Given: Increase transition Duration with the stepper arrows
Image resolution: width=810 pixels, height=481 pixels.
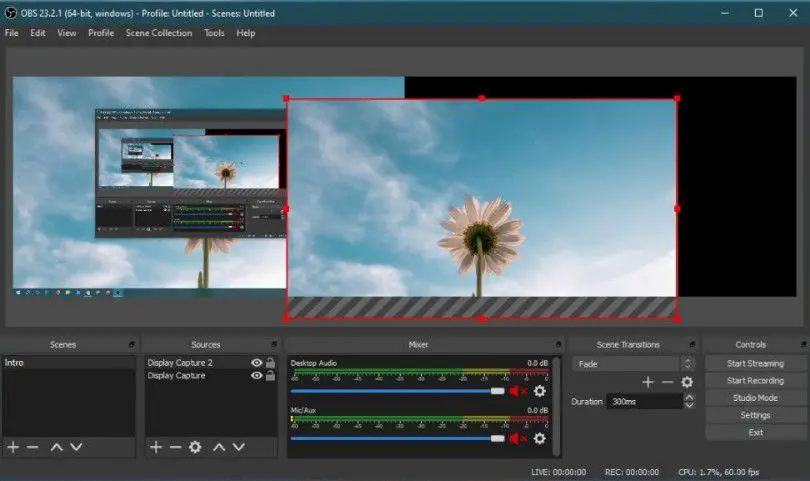Looking at the screenshot, I should point(688,397).
